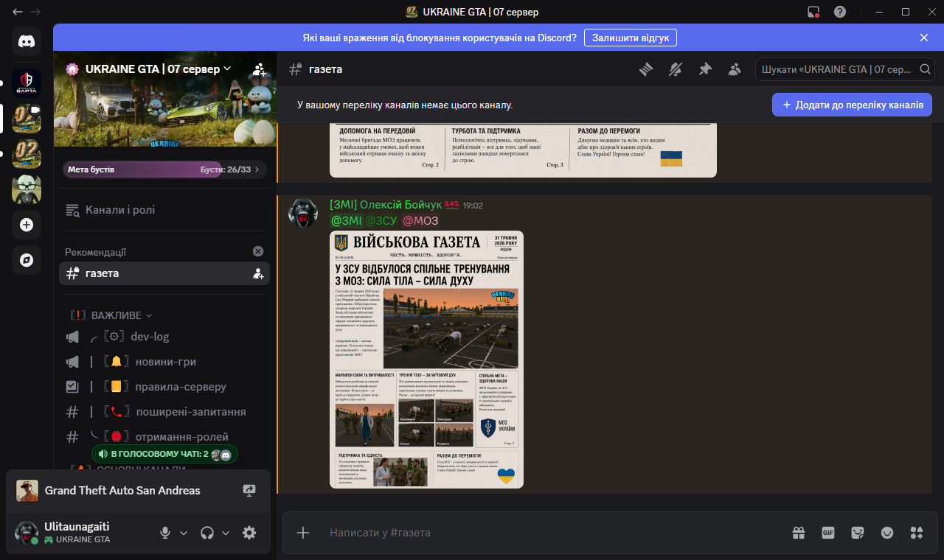This screenshot has width=944, height=560.
Task: Click the Ulitaunagaiti user avatar
Action: click(27, 533)
